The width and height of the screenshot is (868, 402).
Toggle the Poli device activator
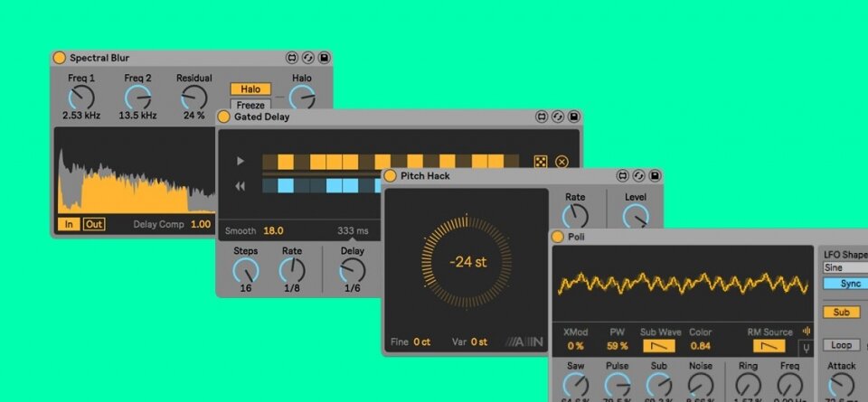click(x=558, y=237)
